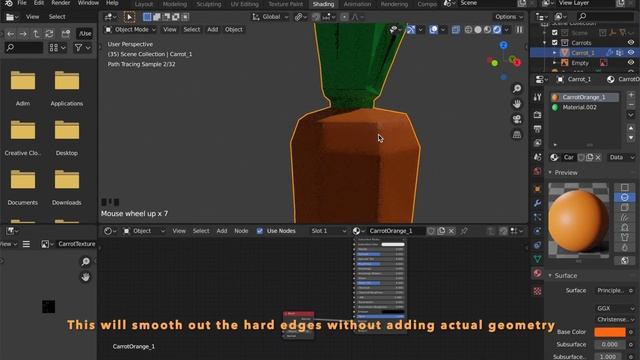Collapse the Preview panel
Screen dimensions: 640x360
[x=550, y=173]
